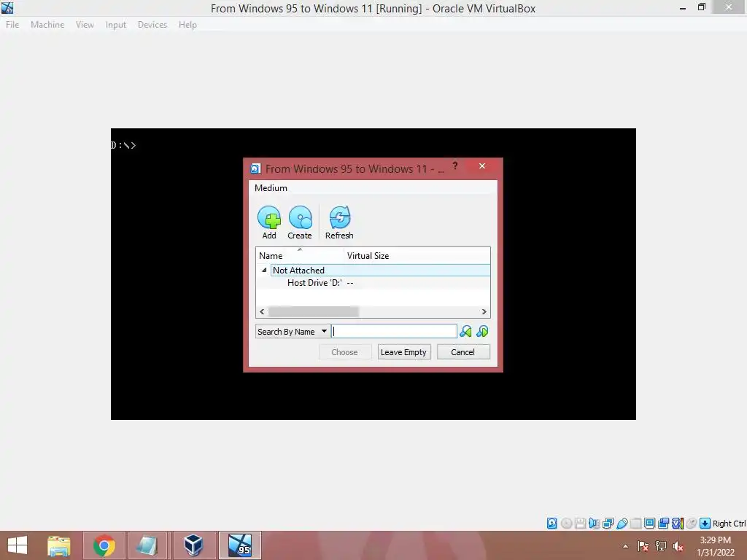Click the mouse integration status bar icon
The height and width of the screenshot is (560, 747).
click(692, 524)
